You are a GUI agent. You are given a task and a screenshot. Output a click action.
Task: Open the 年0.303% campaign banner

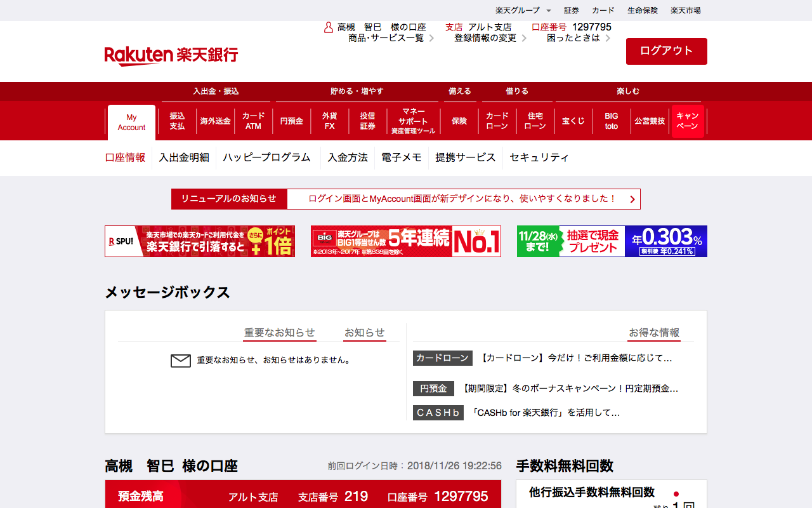click(x=612, y=241)
